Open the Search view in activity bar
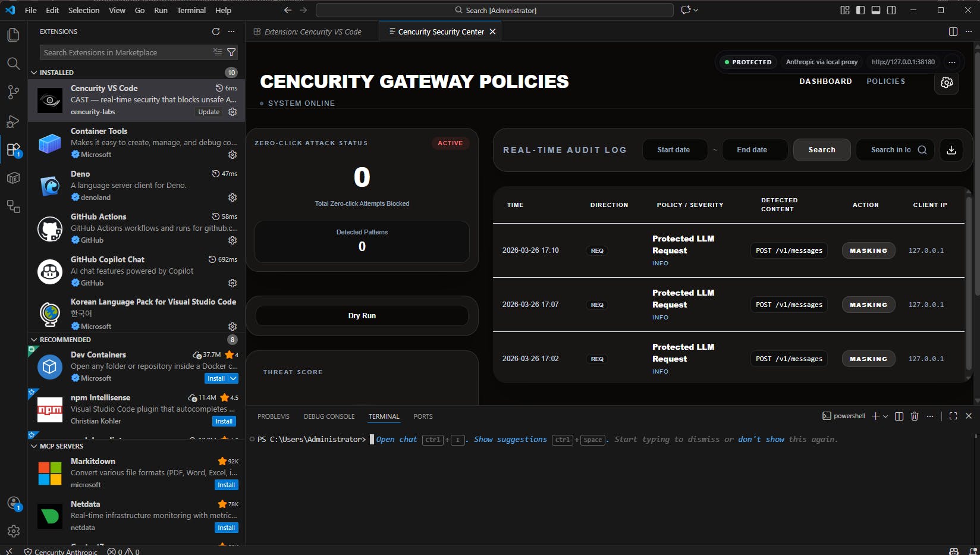Image resolution: width=980 pixels, height=555 pixels. [13, 64]
